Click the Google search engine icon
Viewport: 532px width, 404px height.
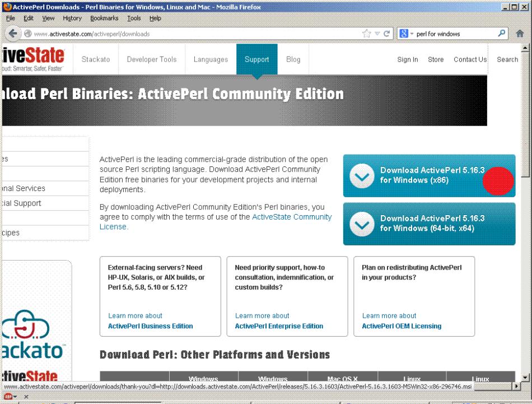click(x=403, y=34)
